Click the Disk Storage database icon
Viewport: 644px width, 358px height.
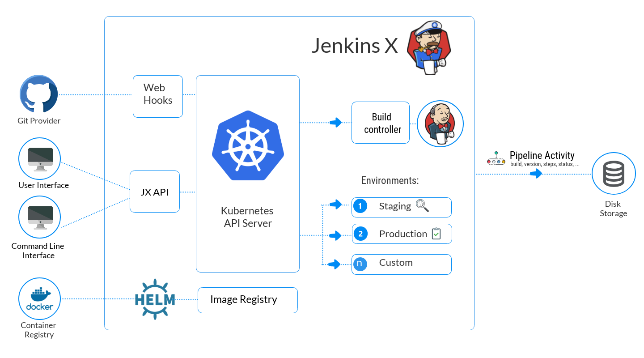pos(613,173)
